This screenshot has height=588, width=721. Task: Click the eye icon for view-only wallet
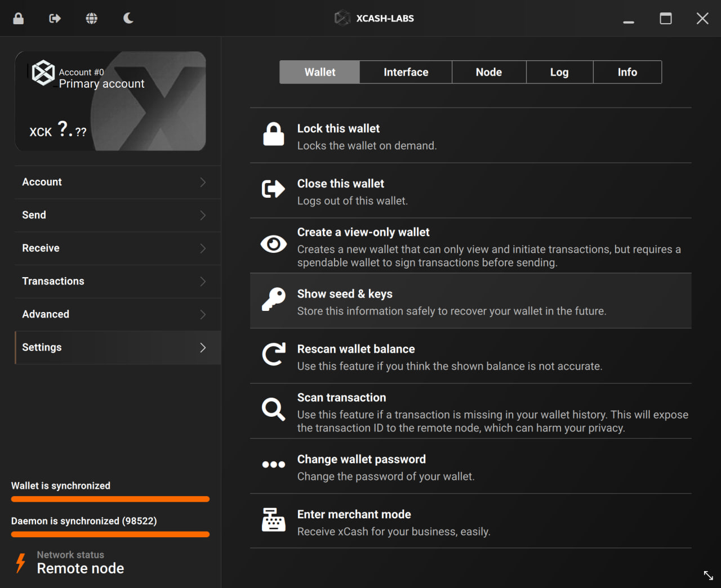274,244
